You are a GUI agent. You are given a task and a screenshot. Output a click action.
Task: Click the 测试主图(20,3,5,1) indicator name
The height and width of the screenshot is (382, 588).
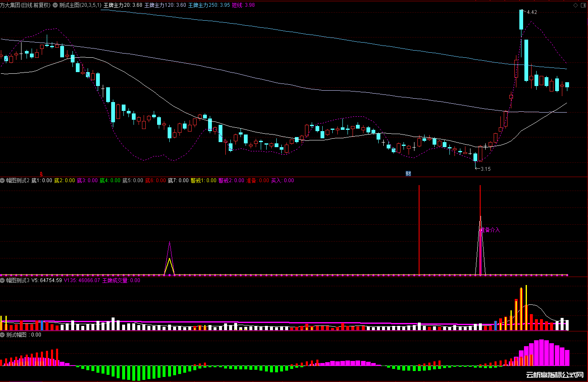click(80, 5)
